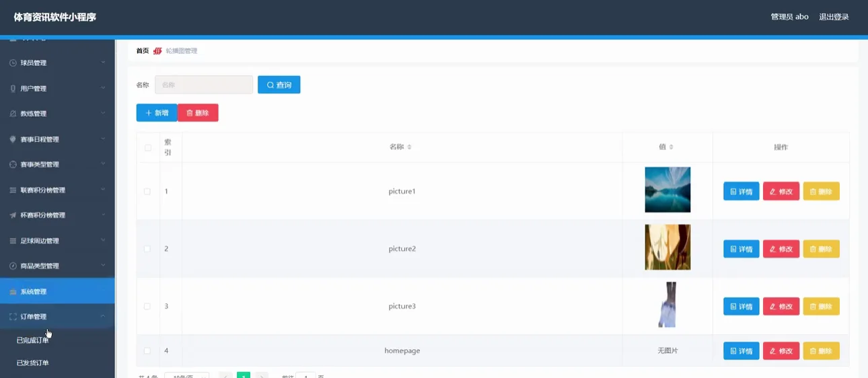Click the compass icon beside 商品类型管理

[13, 266]
